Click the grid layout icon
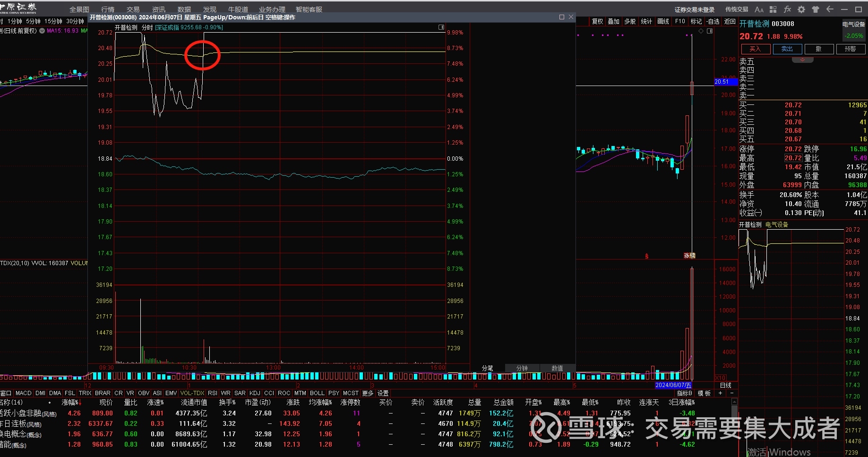This screenshot has width=868, height=457. (x=773, y=9)
